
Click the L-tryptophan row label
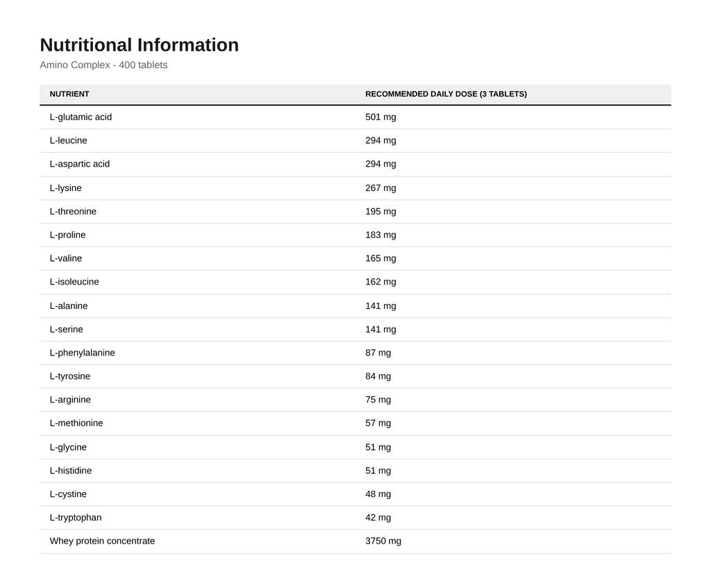[x=76, y=518]
